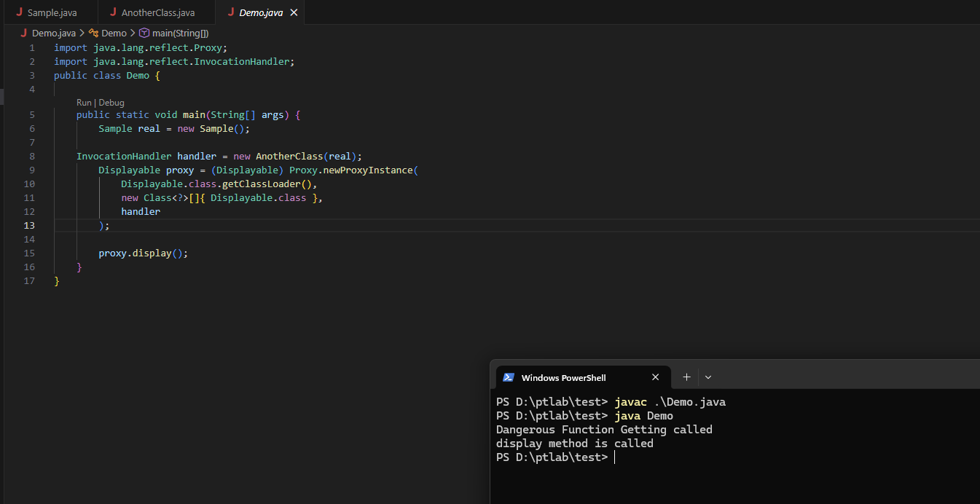Run main via the Run CodeLens
This screenshot has height=504, width=980.
click(84, 103)
